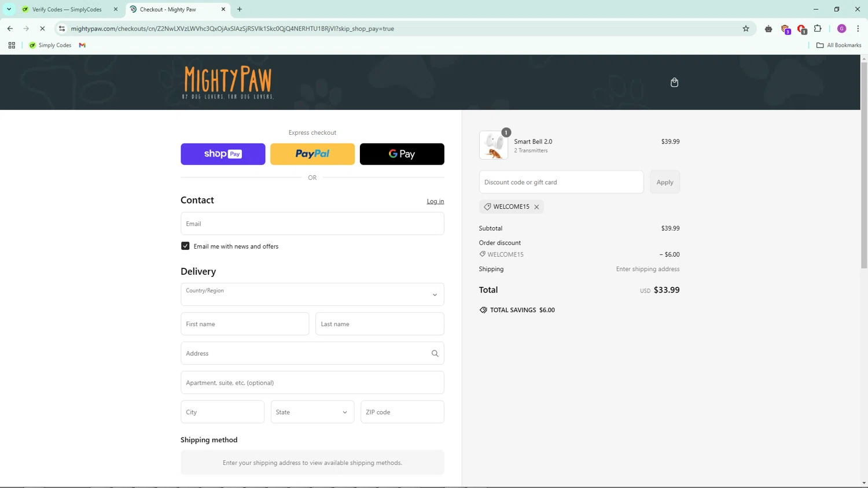The height and width of the screenshot is (488, 868).
Task: Open the apps grid in bookmarks bar
Action: click(x=12, y=45)
